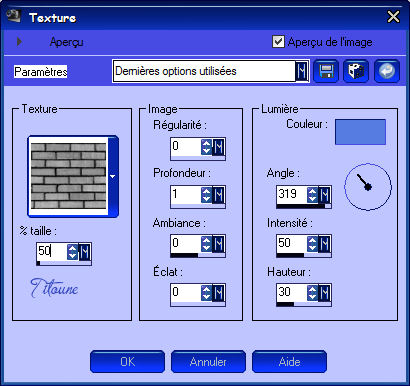Click the Texture dialog title bar icon

[x=14, y=16]
